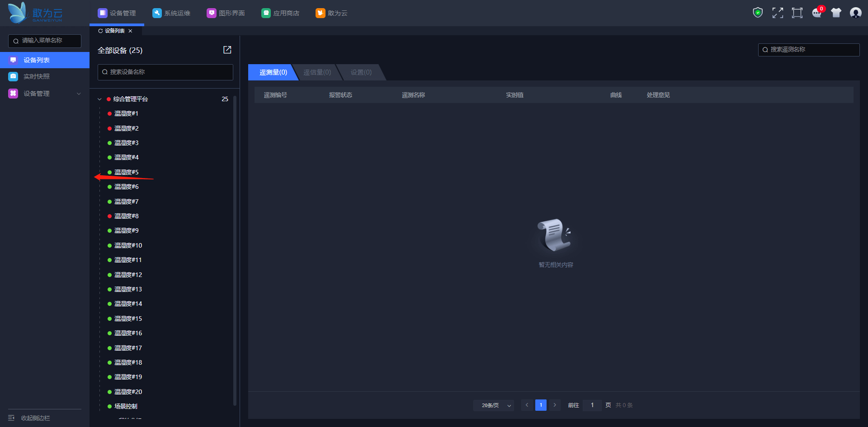Focus the 搜索设备名称 input
This screenshot has height=427, width=868.
tap(165, 72)
